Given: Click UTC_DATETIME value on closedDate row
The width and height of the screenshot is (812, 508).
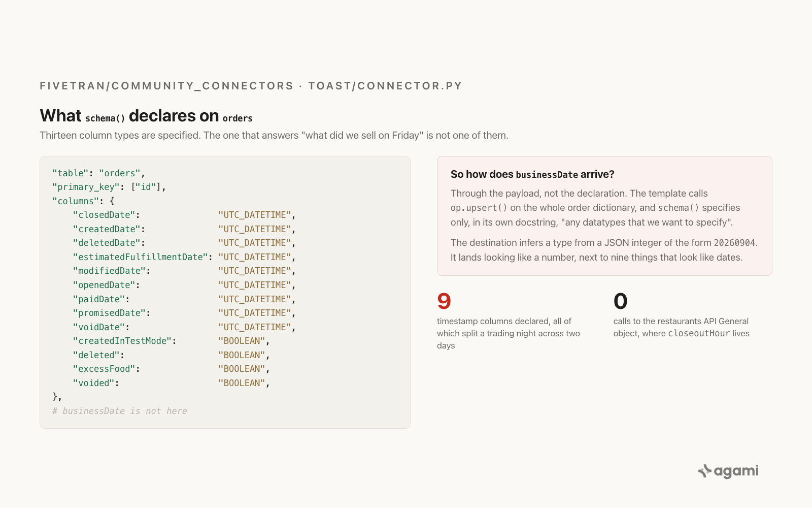Looking at the screenshot, I should (x=255, y=215).
